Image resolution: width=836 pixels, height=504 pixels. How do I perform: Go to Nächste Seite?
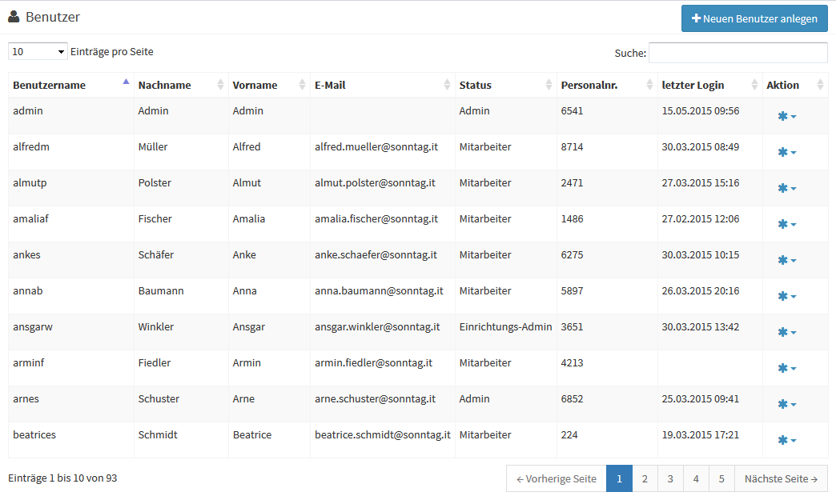coord(781,479)
